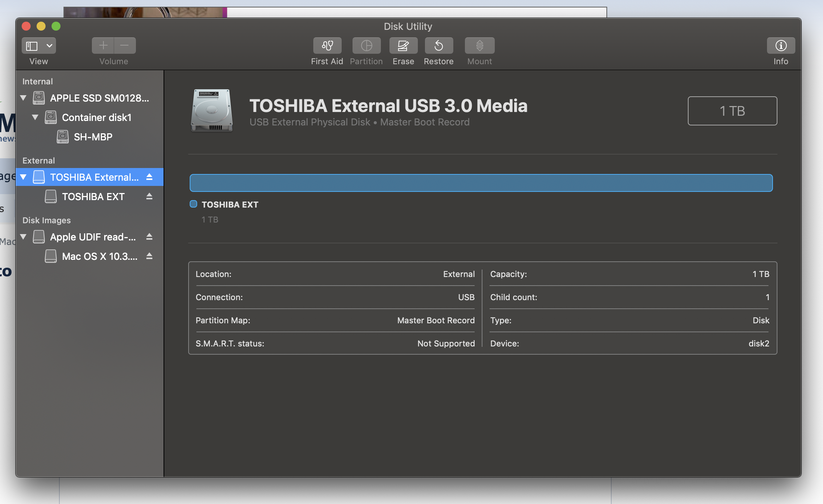Select TOSHIBA External disk in sidebar
823x504 pixels.
pyautogui.click(x=90, y=177)
